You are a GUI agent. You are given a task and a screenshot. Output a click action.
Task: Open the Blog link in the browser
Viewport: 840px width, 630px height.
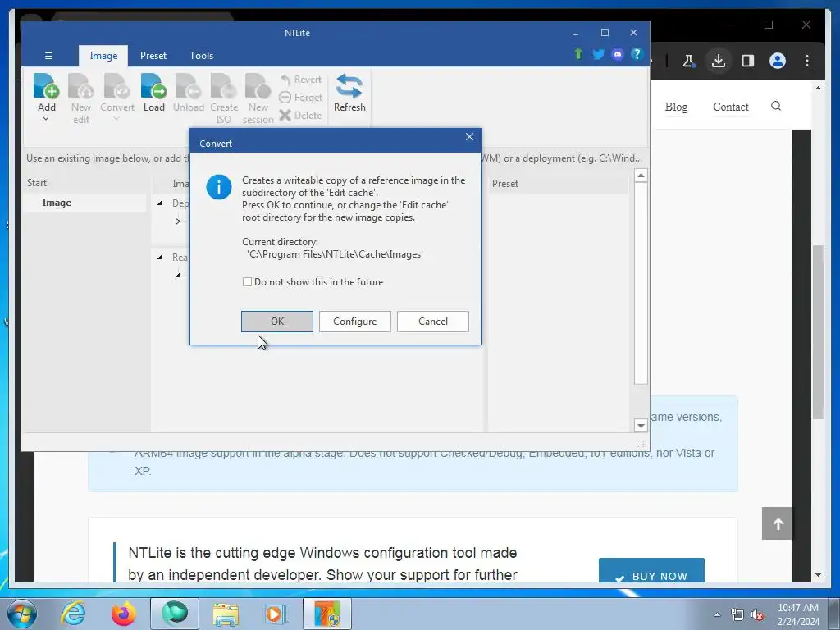pyautogui.click(x=676, y=107)
